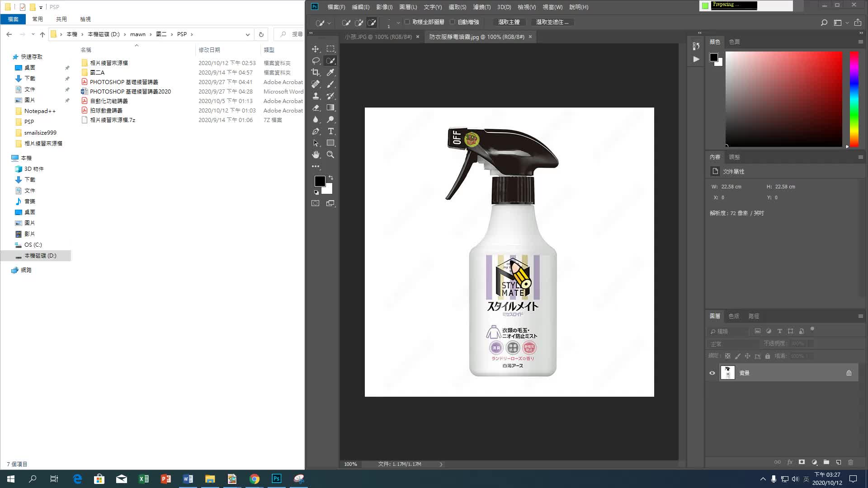Open the 選取(S) menu

click(x=457, y=7)
